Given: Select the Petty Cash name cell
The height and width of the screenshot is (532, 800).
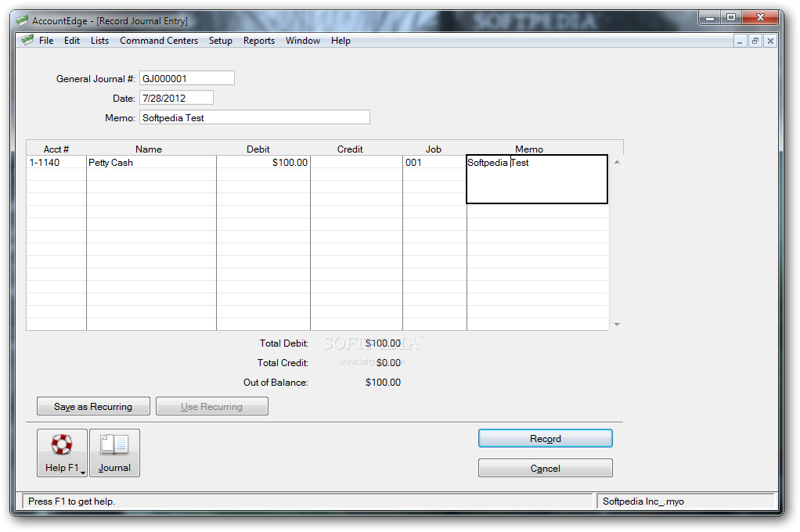Looking at the screenshot, I should 151,162.
